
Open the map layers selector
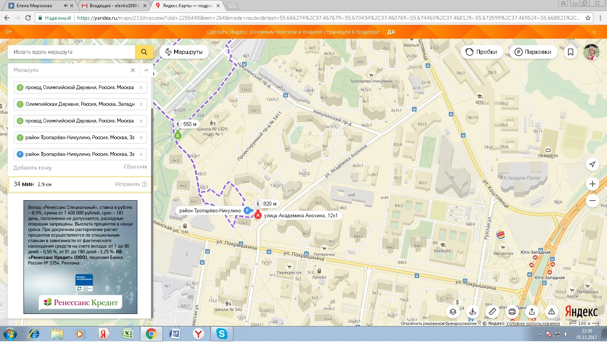[453, 312]
